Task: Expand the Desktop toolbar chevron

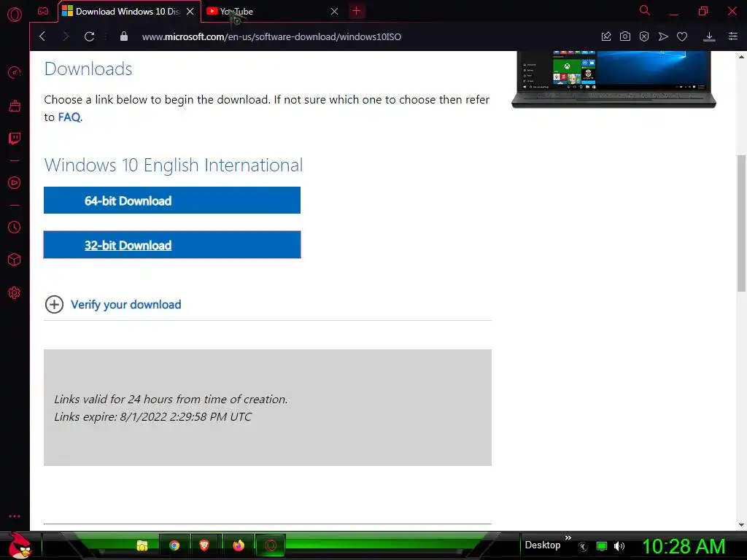Action: coord(568,537)
